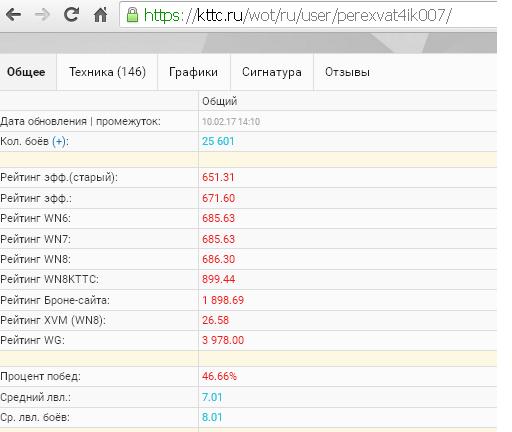Focus the kttc.ru address bar
Viewport: 512px width, 432px height.
pos(308,15)
